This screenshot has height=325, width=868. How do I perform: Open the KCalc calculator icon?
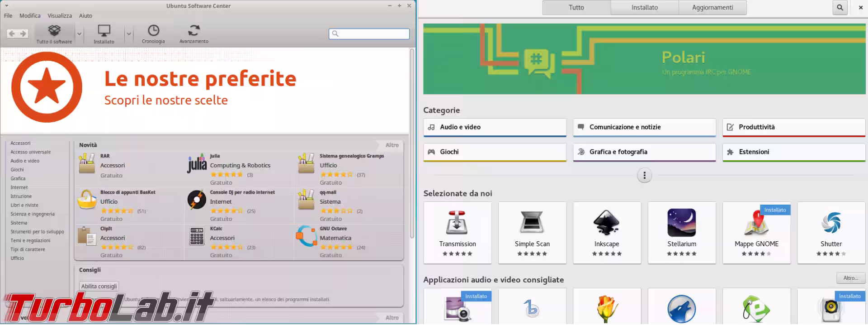coord(197,236)
